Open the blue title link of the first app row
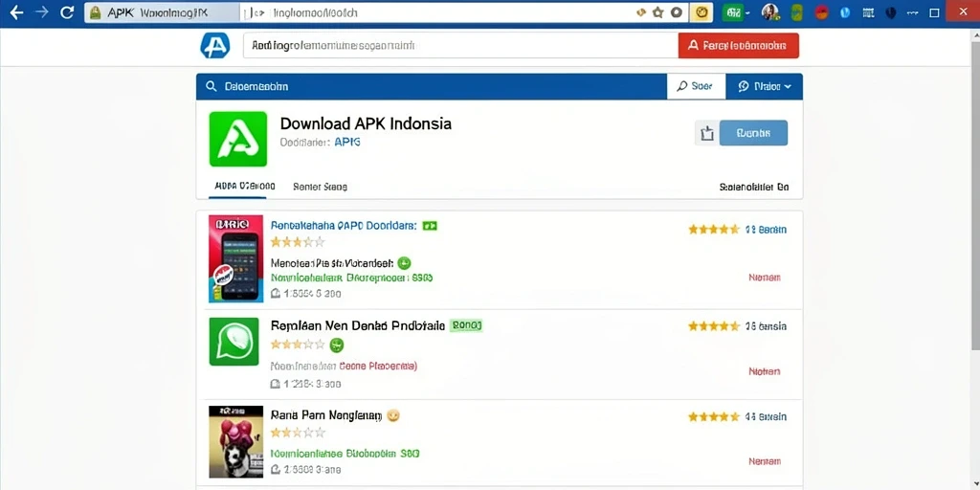 [344, 226]
